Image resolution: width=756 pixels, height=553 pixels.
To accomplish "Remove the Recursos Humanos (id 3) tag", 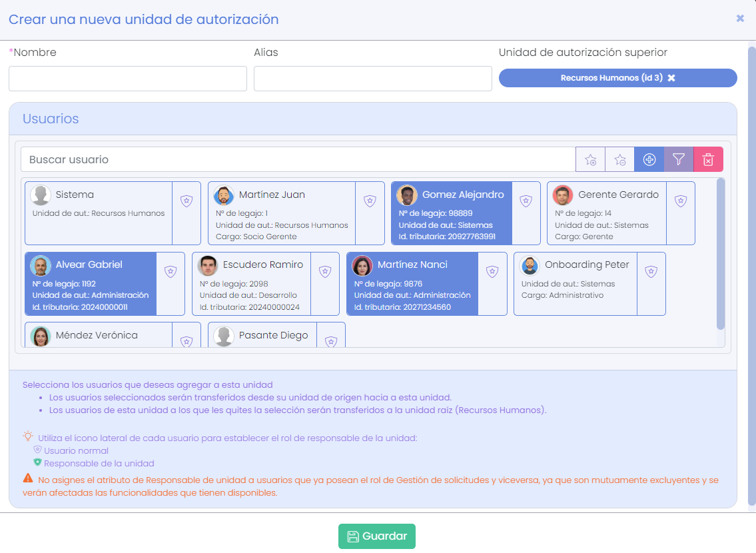I will pos(671,78).
